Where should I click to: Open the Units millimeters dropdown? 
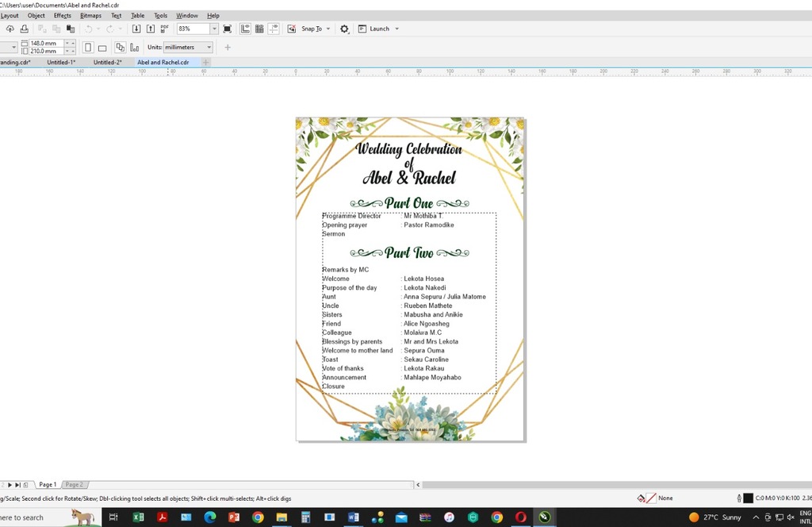click(209, 48)
